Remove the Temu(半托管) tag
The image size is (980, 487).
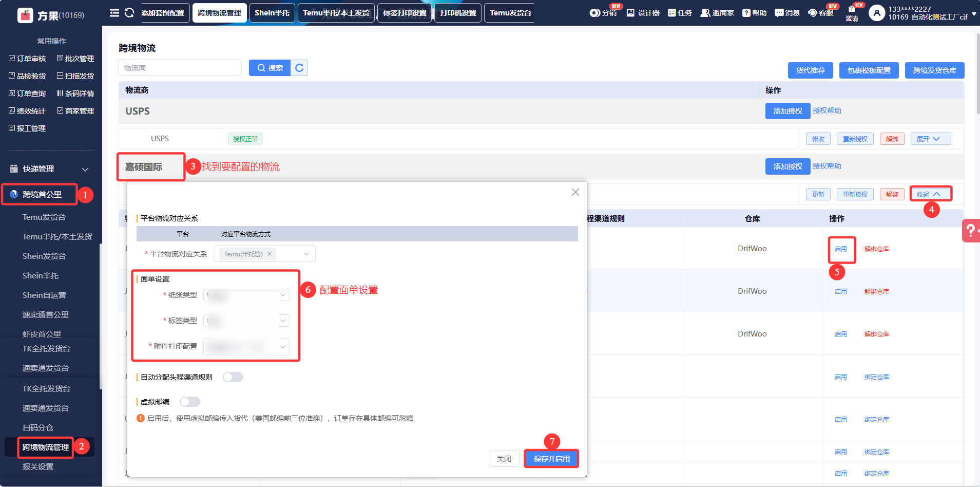click(x=270, y=254)
